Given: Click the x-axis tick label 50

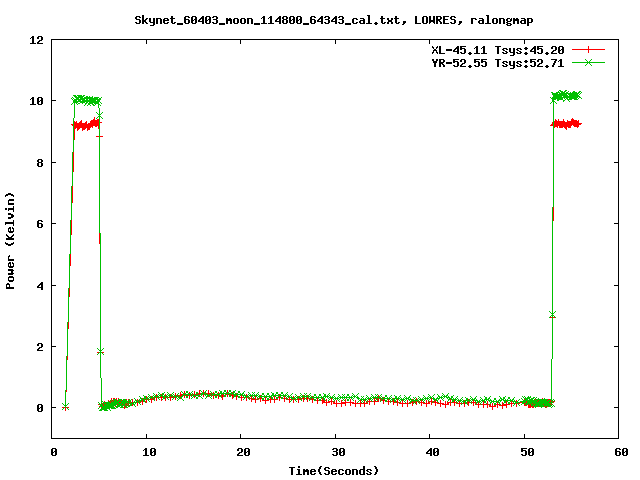Looking at the screenshot, I should point(527,452).
